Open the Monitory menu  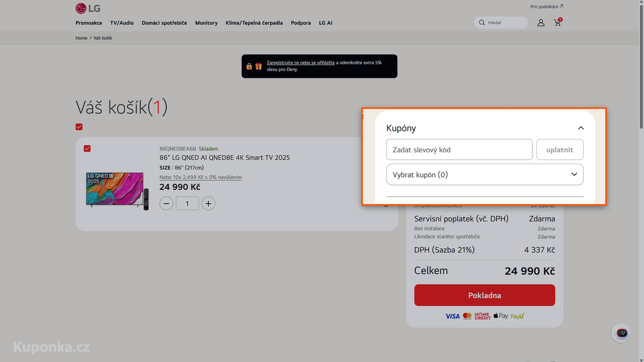[x=206, y=23]
